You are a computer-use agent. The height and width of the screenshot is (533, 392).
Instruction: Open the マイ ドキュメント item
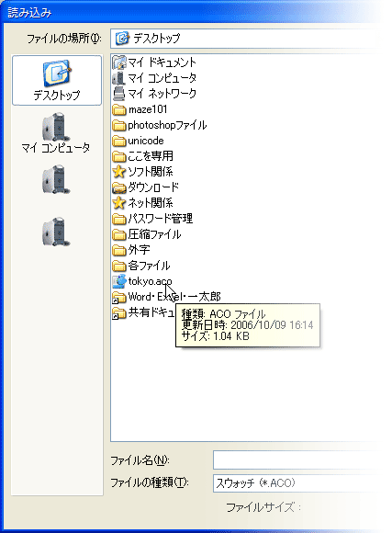point(154,62)
